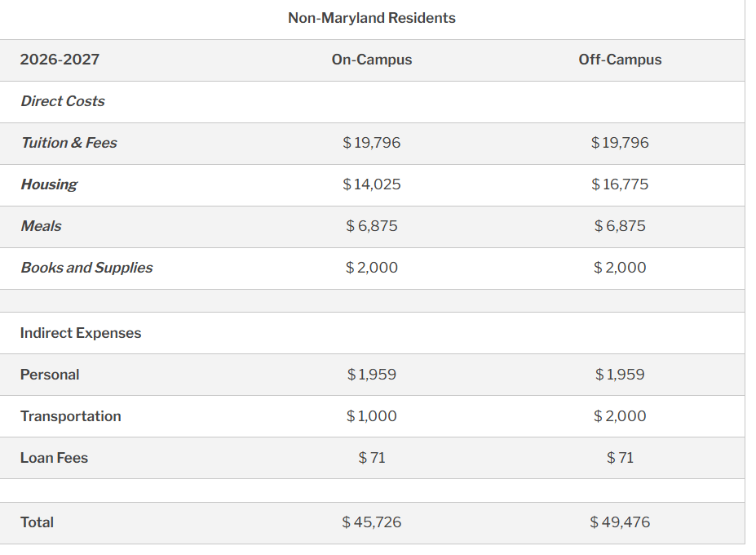This screenshot has height=555, width=756.
Task: Click the Tuition & Fees row label
Action: click(69, 143)
